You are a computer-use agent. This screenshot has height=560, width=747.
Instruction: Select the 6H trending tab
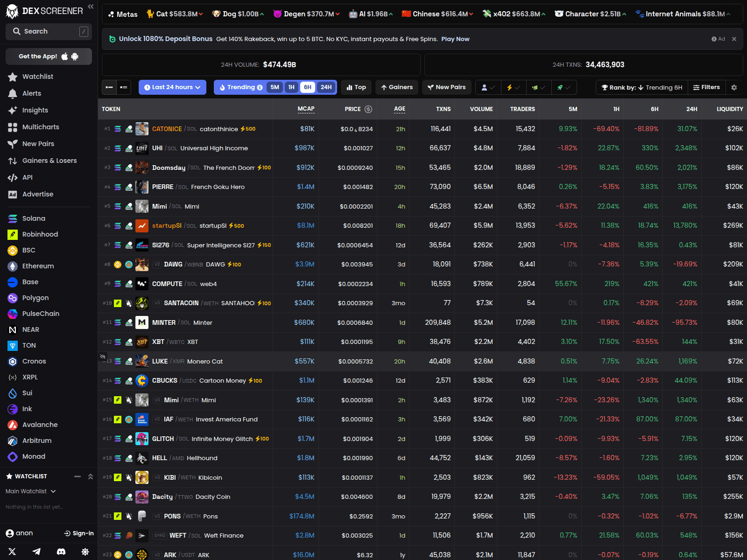click(308, 87)
